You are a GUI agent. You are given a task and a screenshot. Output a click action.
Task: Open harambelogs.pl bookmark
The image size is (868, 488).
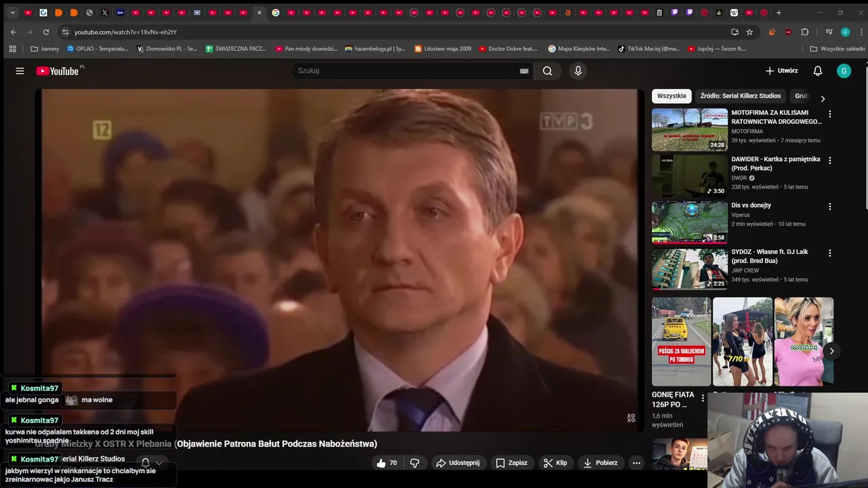[x=375, y=49]
